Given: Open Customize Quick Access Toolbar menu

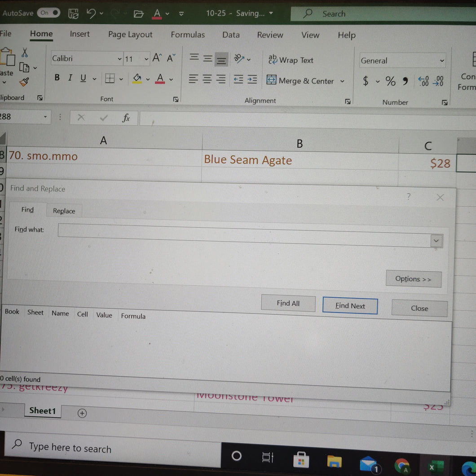Looking at the screenshot, I should [181, 14].
